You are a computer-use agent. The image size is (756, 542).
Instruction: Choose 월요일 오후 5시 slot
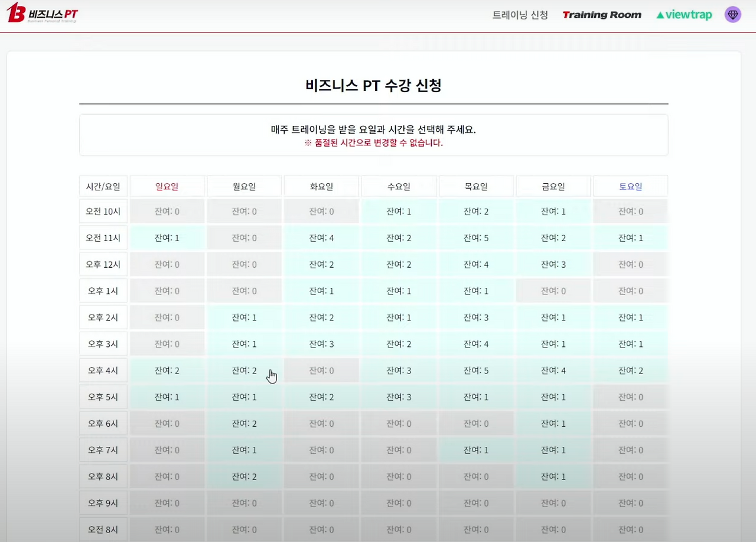pyautogui.click(x=244, y=397)
